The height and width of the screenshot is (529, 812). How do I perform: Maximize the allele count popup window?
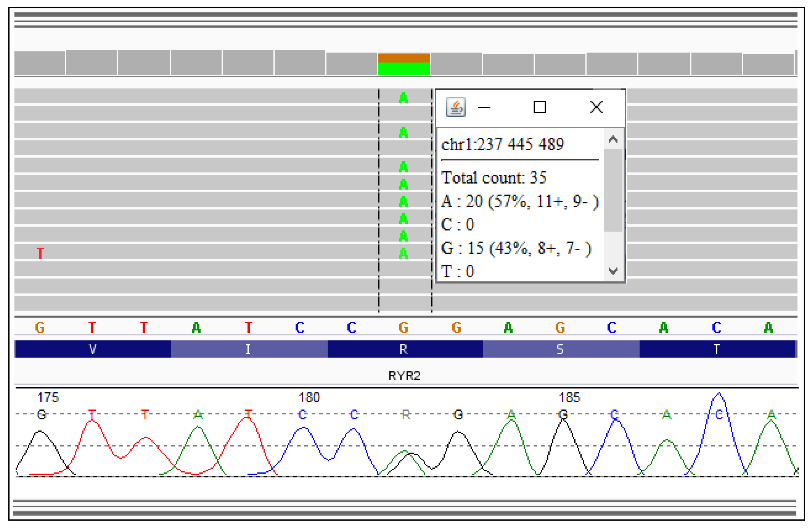(539, 107)
